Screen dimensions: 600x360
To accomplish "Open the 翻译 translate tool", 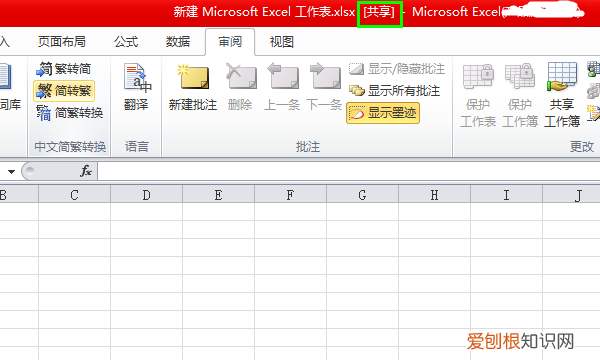I will point(136,88).
